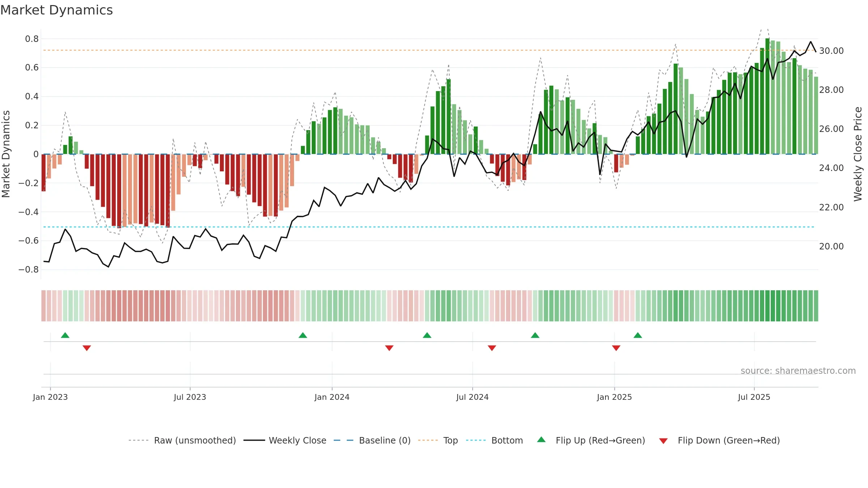Click the tallest dark green bar near Jul 2025

pyautogui.click(x=767, y=96)
